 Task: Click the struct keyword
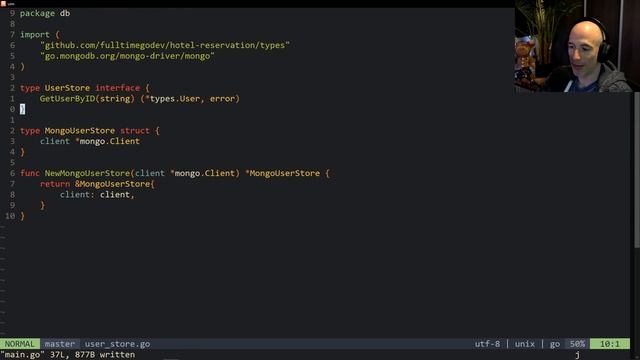coord(135,131)
